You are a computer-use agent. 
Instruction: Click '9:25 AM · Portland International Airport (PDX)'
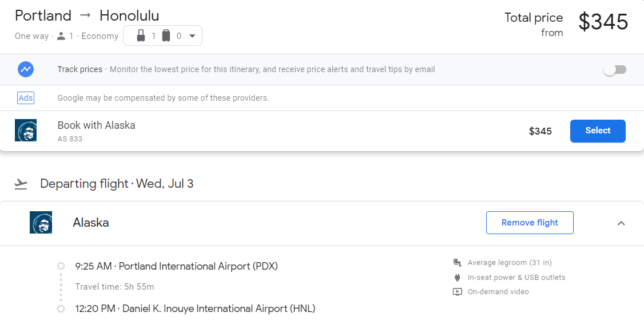pyautogui.click(x=176, y=266)
